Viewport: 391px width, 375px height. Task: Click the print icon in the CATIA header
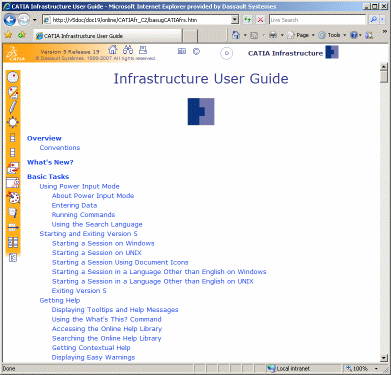click(143, 50)
